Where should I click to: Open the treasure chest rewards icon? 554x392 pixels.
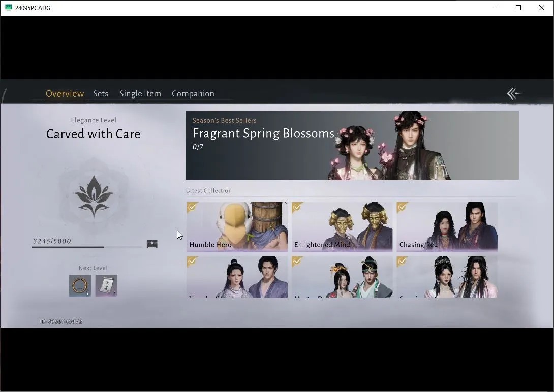point(152,243)
